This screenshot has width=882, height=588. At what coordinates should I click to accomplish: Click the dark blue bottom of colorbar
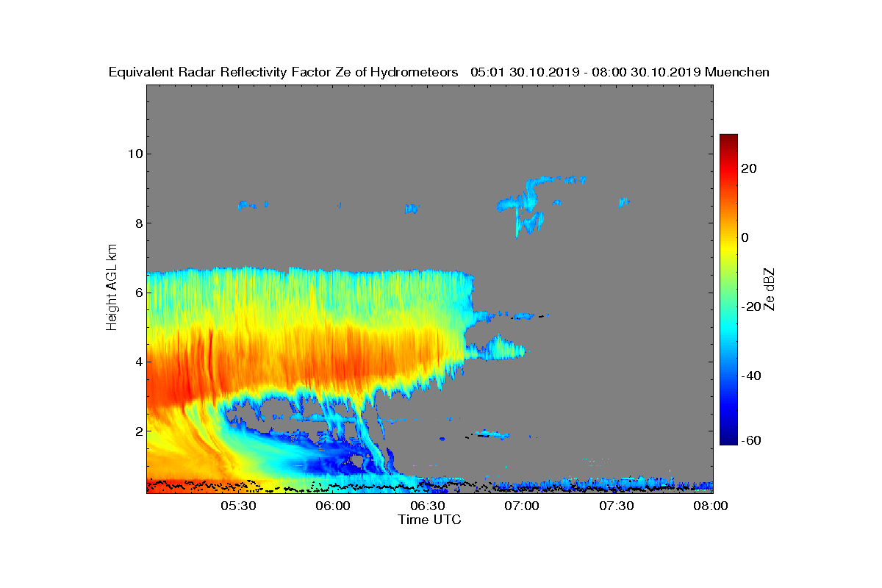pyautogui.click(x=728, y=439)
